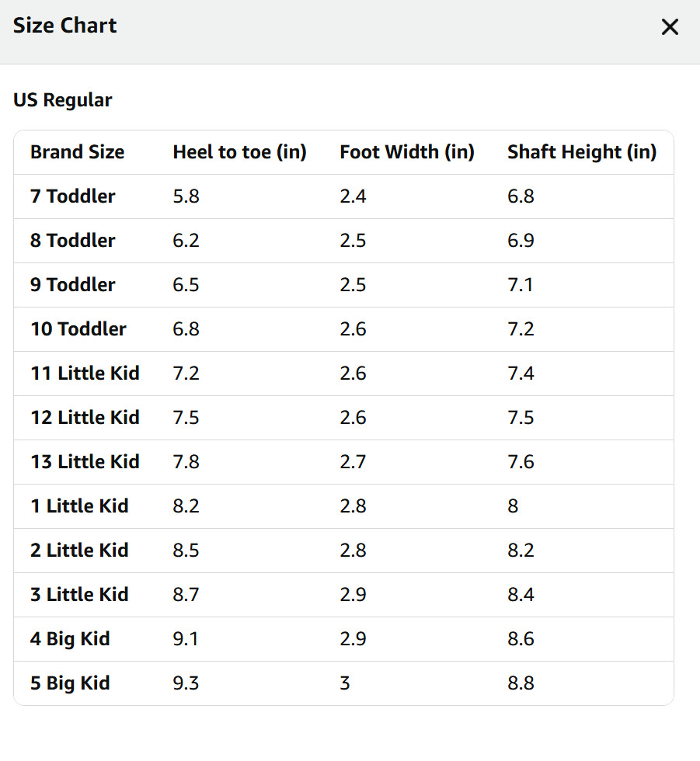Click the 3 Little Kid label
The width and height of the screenshot is (700, 761).
tap(79, 595)
